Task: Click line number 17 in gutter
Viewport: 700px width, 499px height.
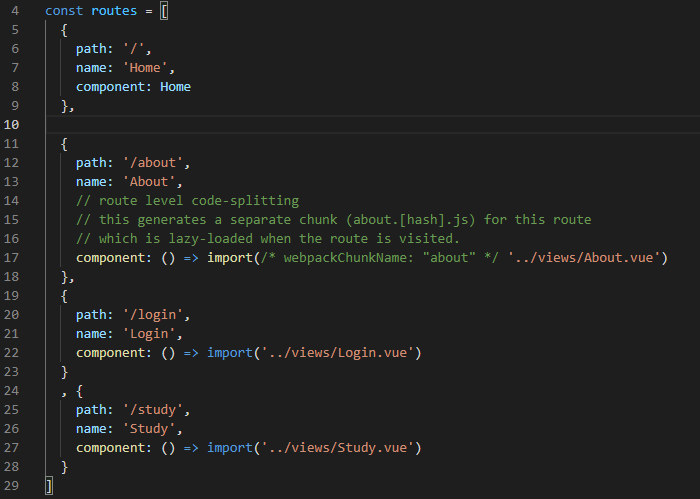Action: 11,258
